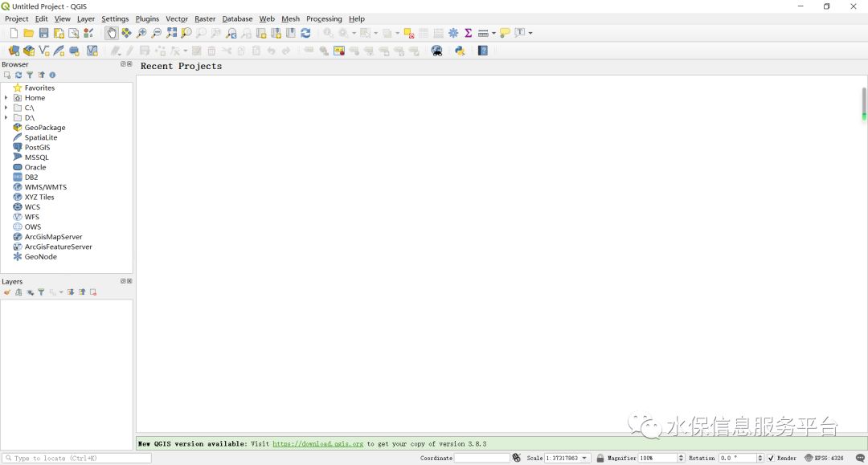Viewport: 868px width, 465px height.
Task: Select SpatiaLite in the Browser tree
Action: pos(41,137)
